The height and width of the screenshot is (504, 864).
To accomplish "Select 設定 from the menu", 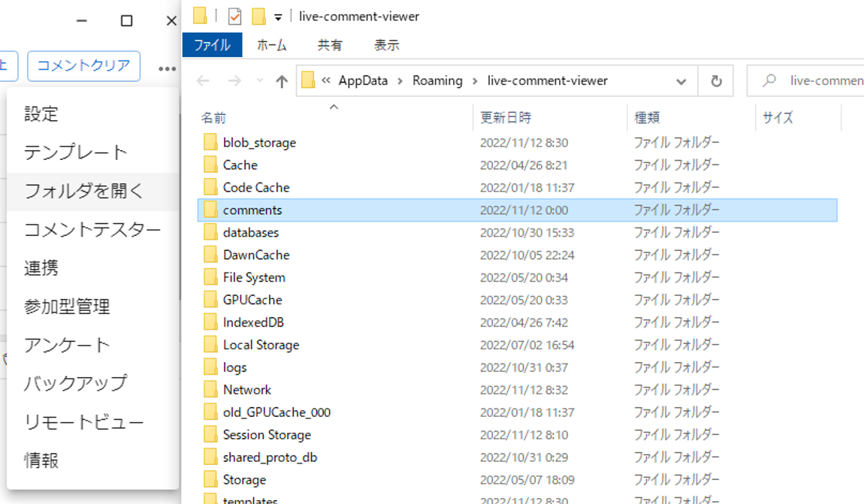I will point(41,114).
